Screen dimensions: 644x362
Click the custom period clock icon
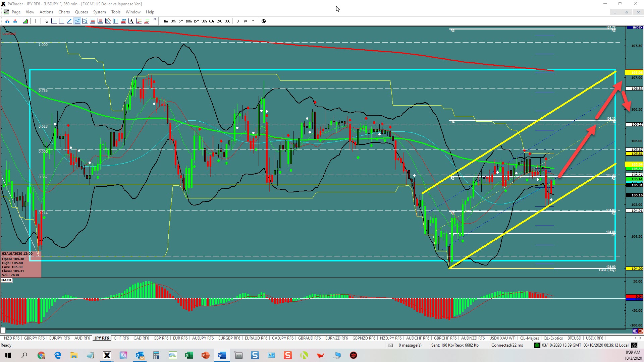[264, 21]
